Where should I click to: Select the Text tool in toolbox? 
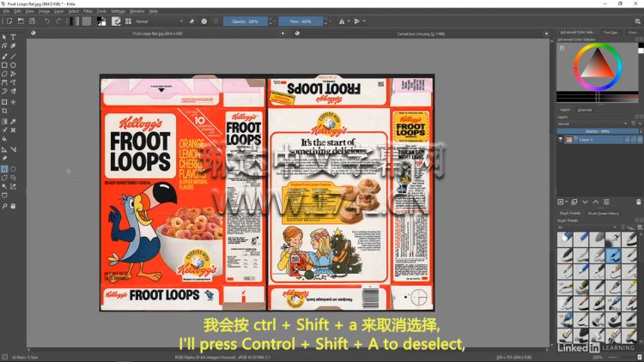click(13, 37)
